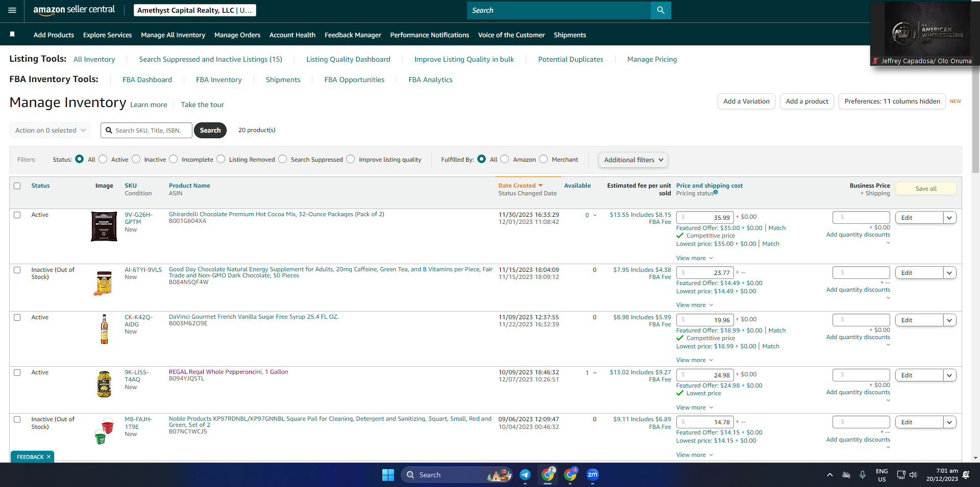The width and height of the screenshot is (980, 487).
Task: Expand View more for Ghirardelli pricing
Action: click(x=695, y=258)
